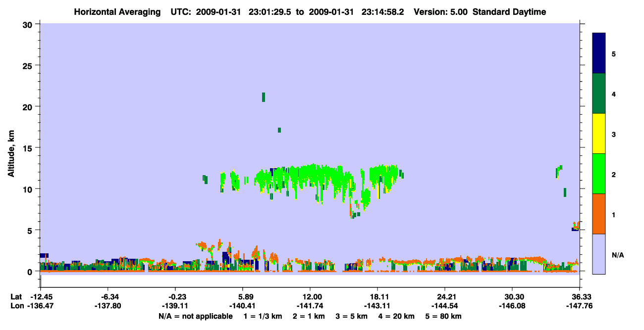Click the colorbar label 3
644x330 pixels.
[x=614, y=134]
